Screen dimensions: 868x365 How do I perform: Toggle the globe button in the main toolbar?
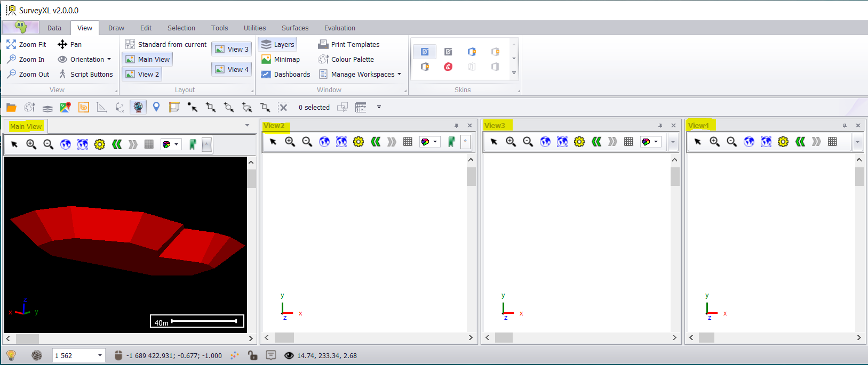(138, 107)
